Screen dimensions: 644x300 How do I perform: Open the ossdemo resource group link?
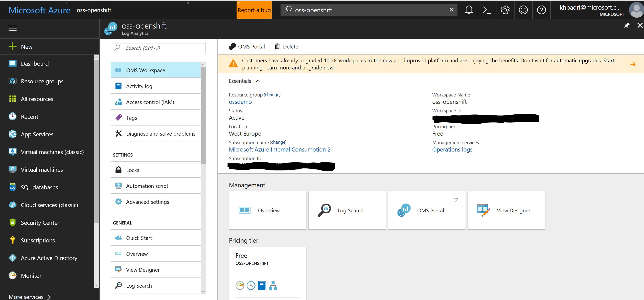click(x=240, y=102)
